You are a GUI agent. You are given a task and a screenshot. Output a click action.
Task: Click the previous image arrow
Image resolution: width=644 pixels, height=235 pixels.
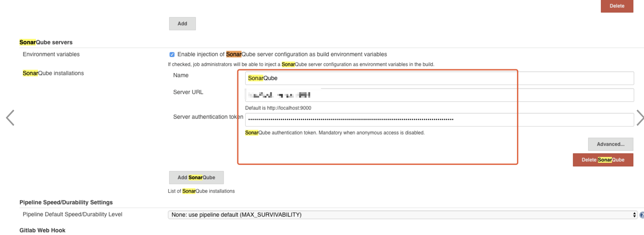point(10,117)
